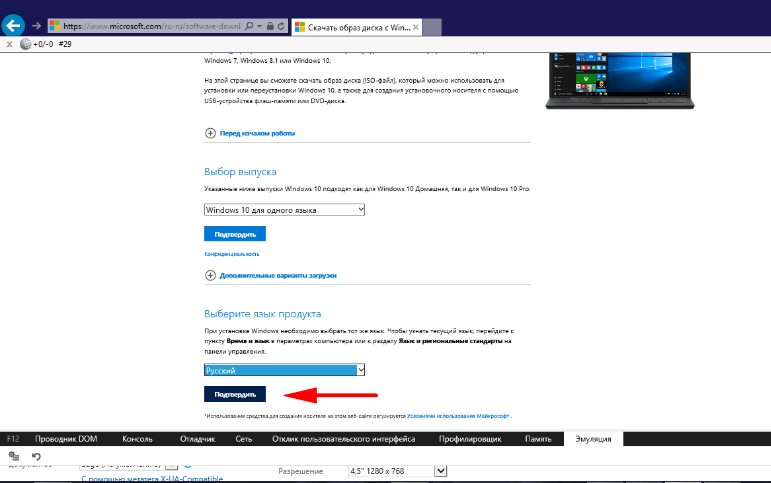
Task: Expand the 'Перед началом работы' section
Action: [x=210, y=133]
